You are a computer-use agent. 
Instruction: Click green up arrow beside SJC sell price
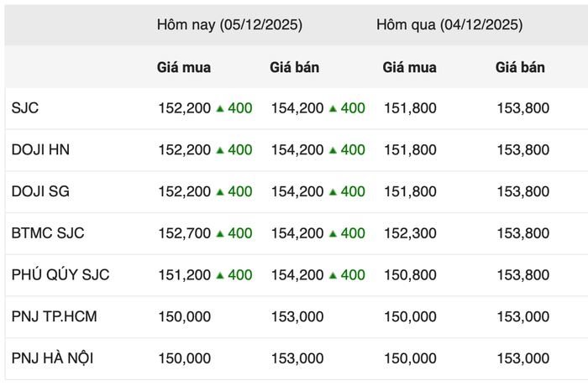(333, 108)
